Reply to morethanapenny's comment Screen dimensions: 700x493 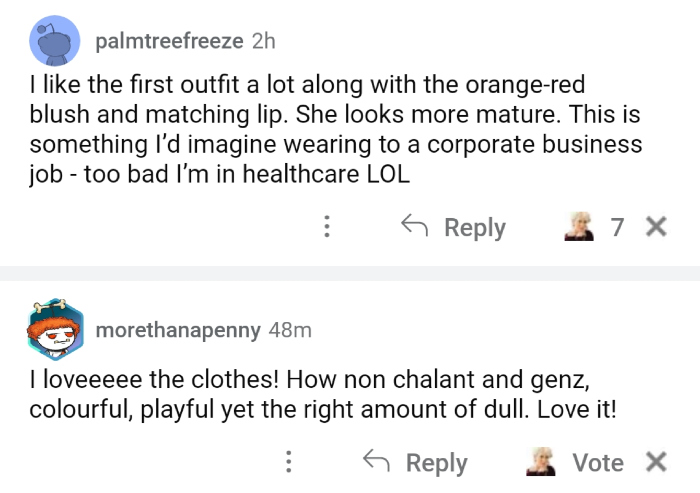coord(436,462)
